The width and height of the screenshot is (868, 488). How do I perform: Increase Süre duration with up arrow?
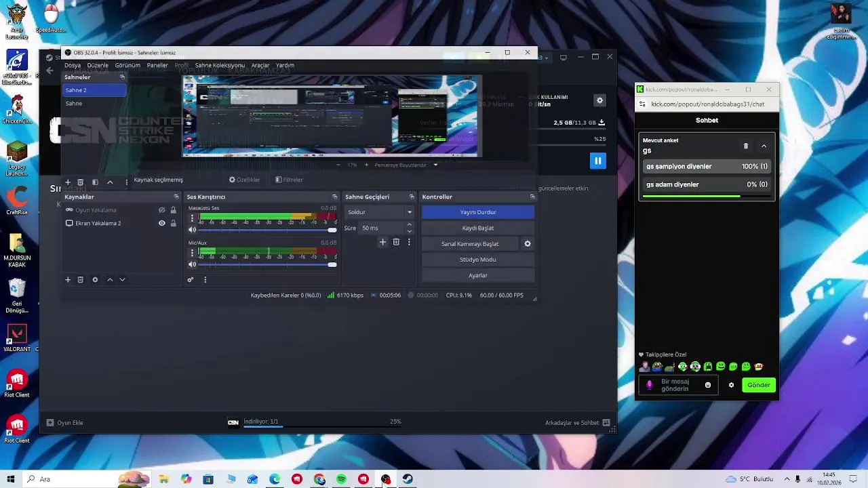pyautogui.click(x=409, y=225)
